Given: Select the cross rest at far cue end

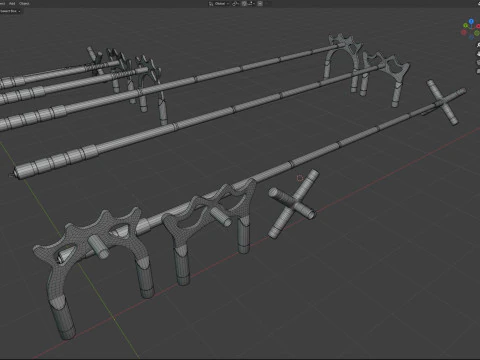Looking at the screenshot, I should coord(443,102).
